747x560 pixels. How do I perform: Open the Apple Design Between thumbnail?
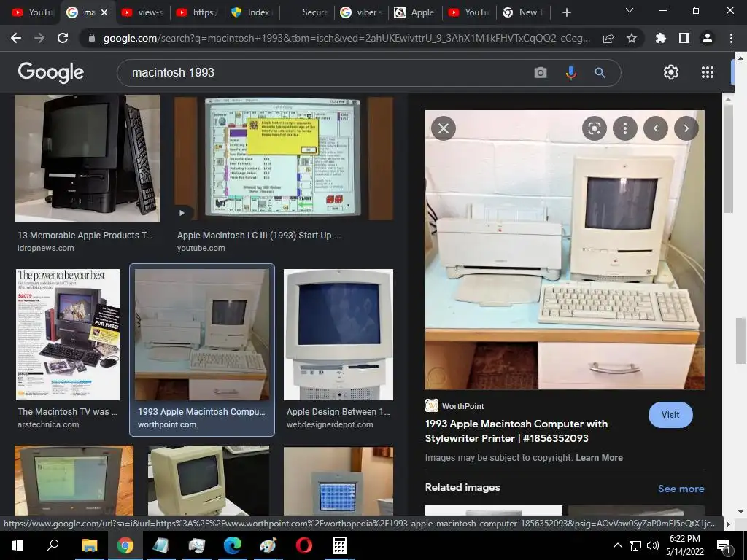(338, 335)
